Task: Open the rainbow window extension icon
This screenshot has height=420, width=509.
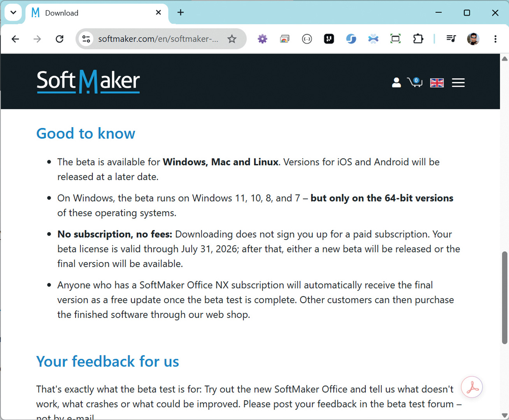Action: coord(285,39)
